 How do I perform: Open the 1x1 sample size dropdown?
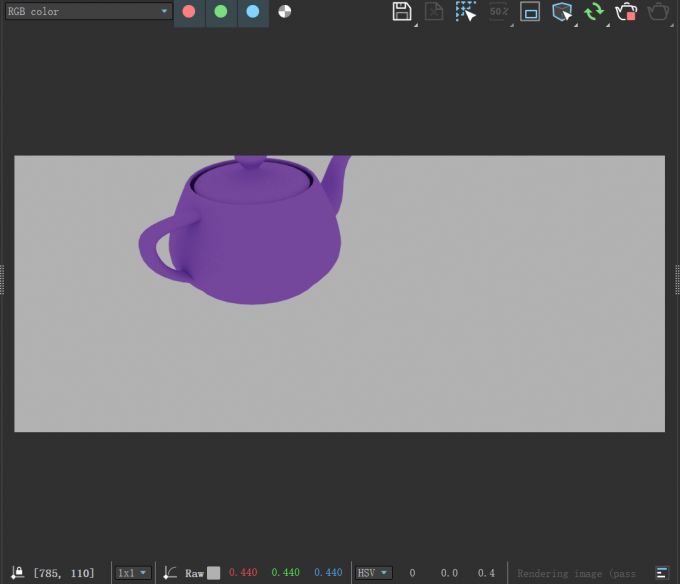tap(133, 573)
